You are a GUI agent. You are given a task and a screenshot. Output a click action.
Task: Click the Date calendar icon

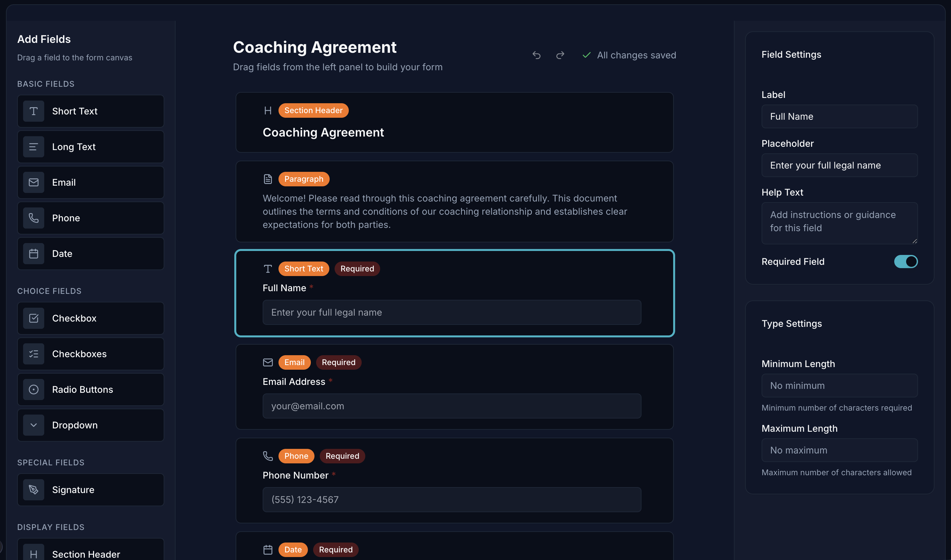click(33, 253)
